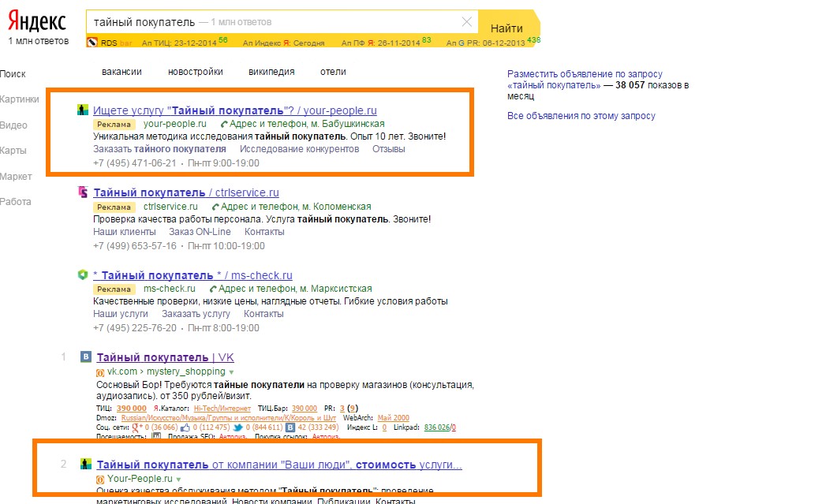Screen dimensions: 826x504
Task: Open "Тайный покупатель от компании Ваши люди" result
Action: point(279,465)
